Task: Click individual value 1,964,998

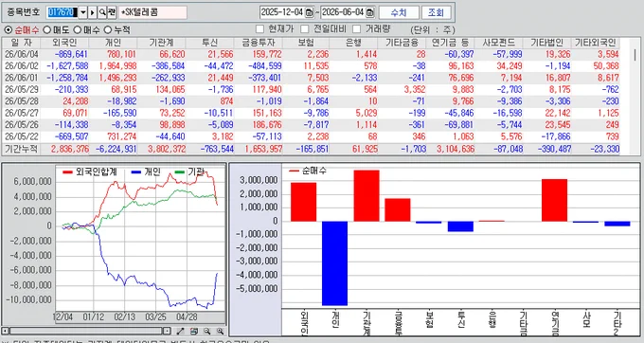Action: click(117, 66)
